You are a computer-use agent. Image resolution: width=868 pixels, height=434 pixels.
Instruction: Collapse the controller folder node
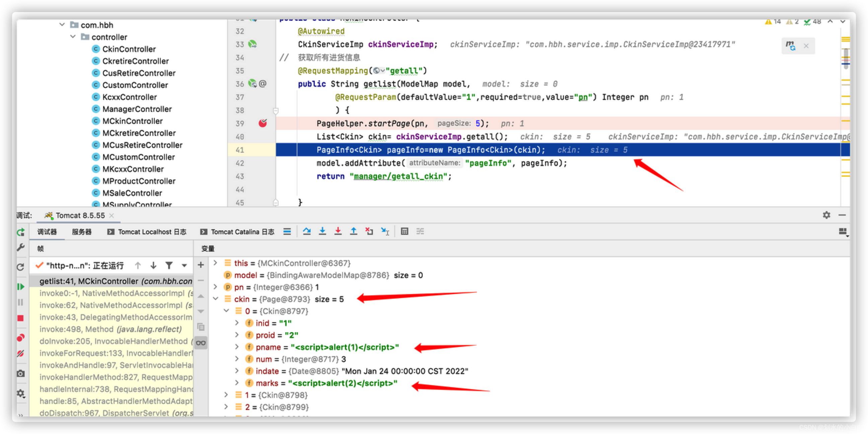(73, 37)
